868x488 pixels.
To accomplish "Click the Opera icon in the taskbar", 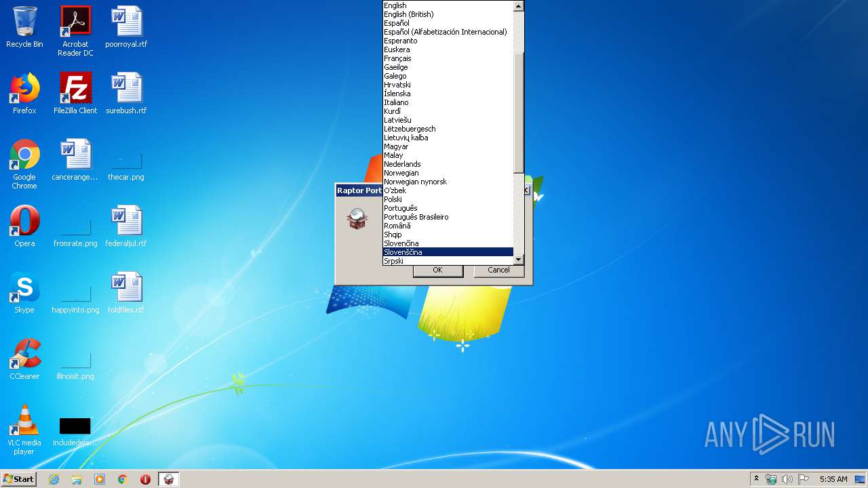I will [145, 479].
